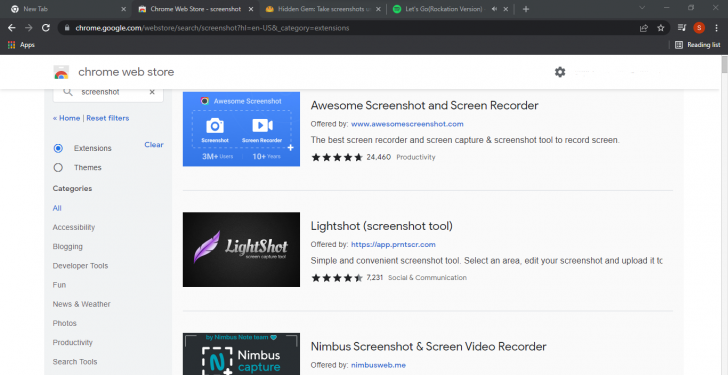Open Awesome Screenshot and Screen Recorder title

coord(424,105)
